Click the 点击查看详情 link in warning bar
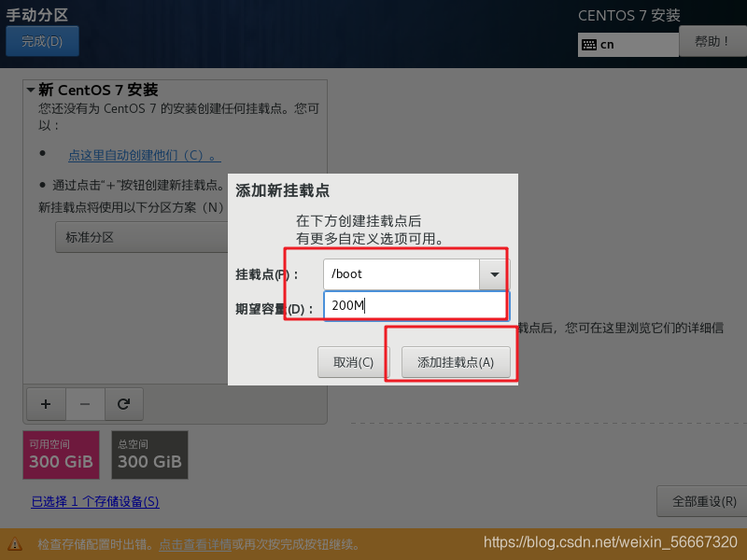 [195, 544]
